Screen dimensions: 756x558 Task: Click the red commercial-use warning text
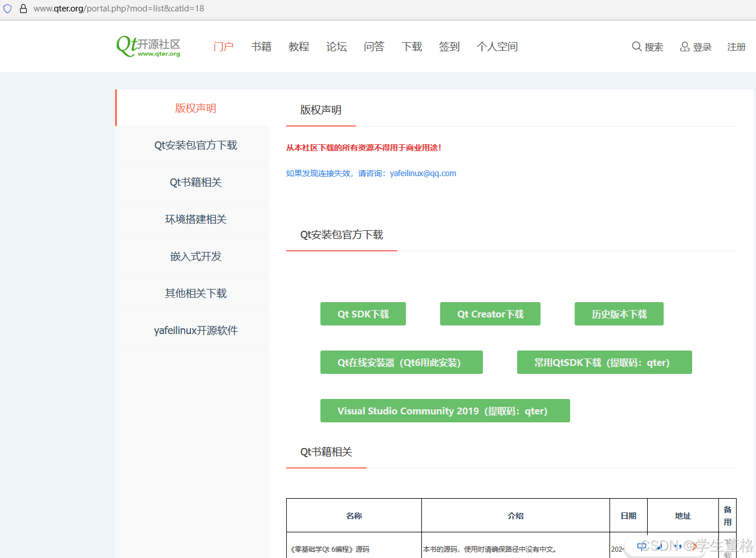364,148
